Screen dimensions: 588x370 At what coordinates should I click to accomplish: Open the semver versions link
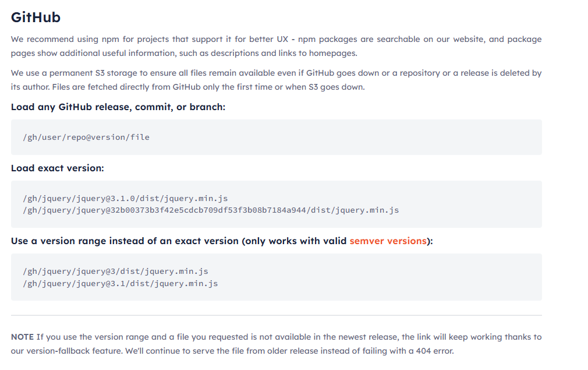(388, 241)
